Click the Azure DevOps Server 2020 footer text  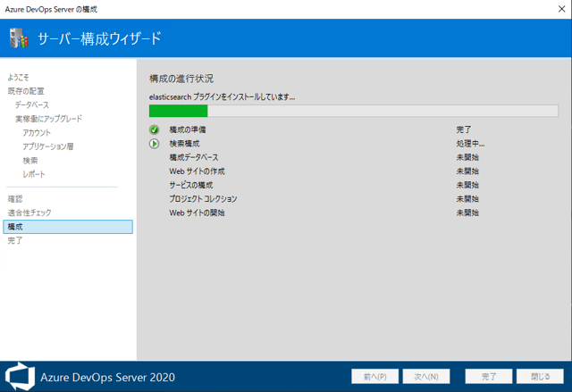[107, 377]
